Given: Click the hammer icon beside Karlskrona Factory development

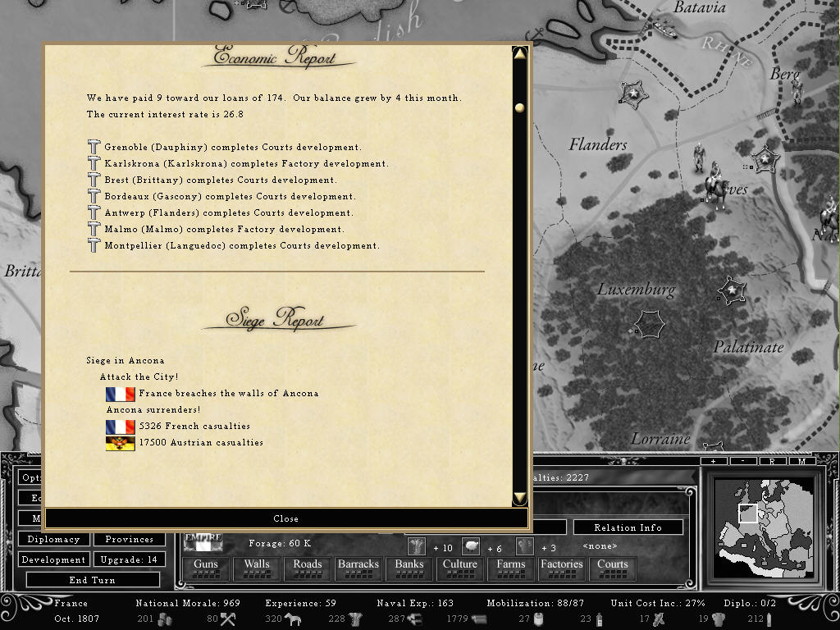Looking at the screenshot, I should (94, 163).
